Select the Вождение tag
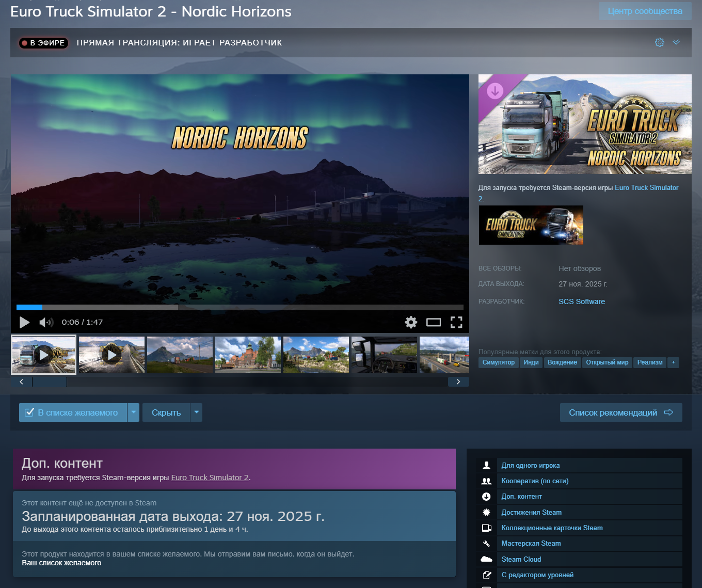Viewport: 702px width, 588px height. click(x=563, y=362)
